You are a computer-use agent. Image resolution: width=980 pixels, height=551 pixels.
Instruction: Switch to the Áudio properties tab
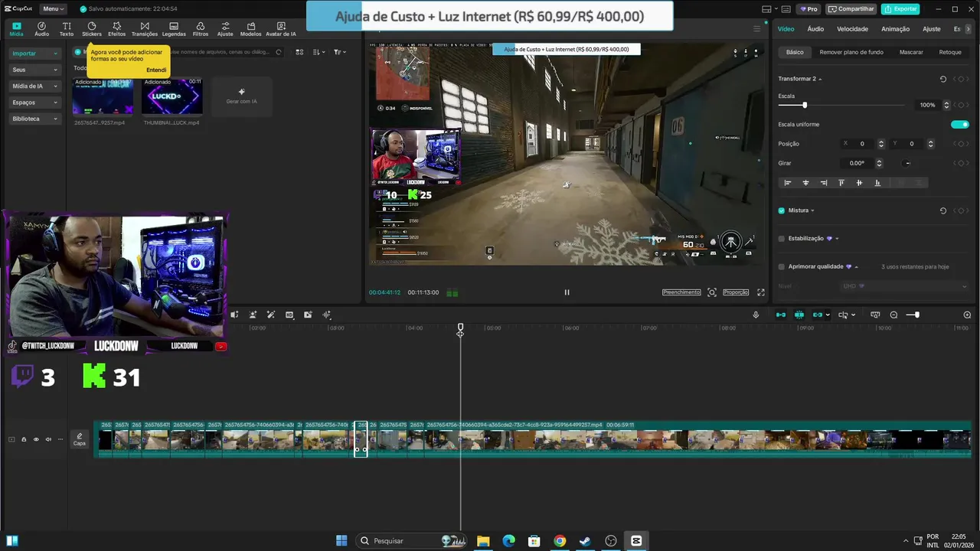pyautogui.click(x=815, y=29)
